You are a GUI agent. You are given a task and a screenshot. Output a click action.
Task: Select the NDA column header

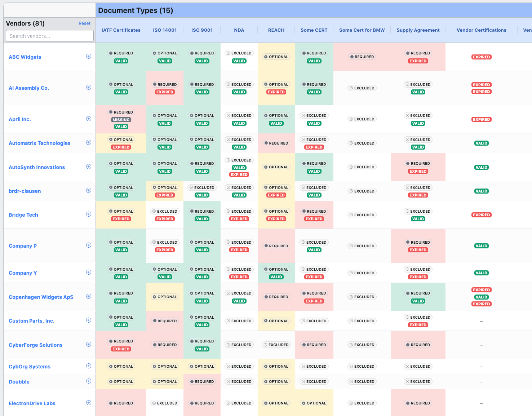pyautogui.click(x=239, y=30)
